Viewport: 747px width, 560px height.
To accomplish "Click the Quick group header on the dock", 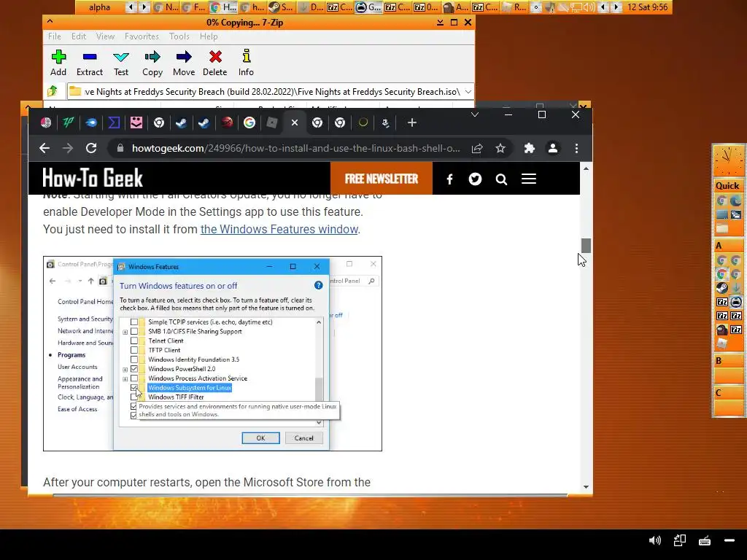I will click(727, 186).
